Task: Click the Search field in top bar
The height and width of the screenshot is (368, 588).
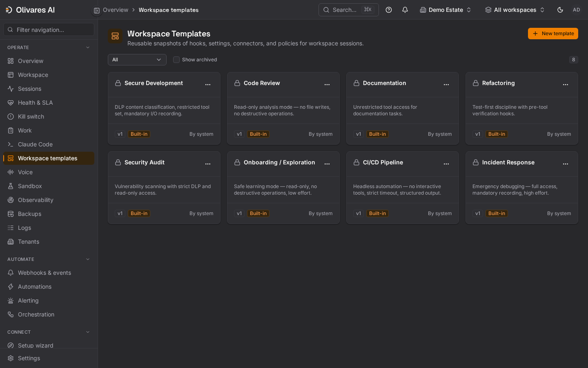Action: pyautogui.click(x=348, y=10)
